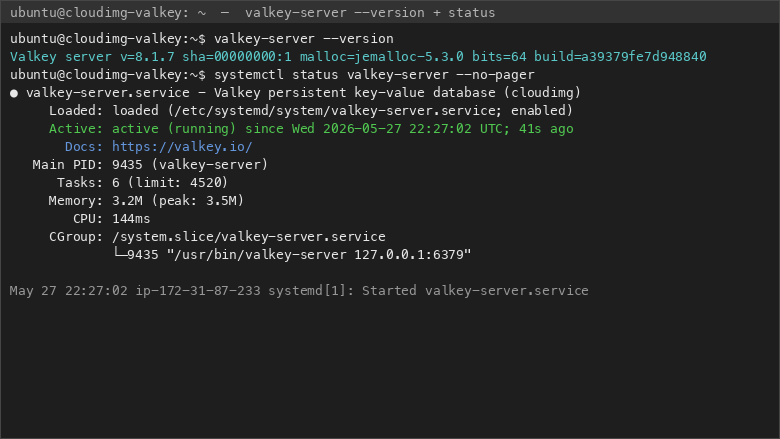Click the 'Memory: 3.2M (peak: 3.5M)' line
Image resolution: width=780 pixels, height=439 pixels.
[146, 201]
